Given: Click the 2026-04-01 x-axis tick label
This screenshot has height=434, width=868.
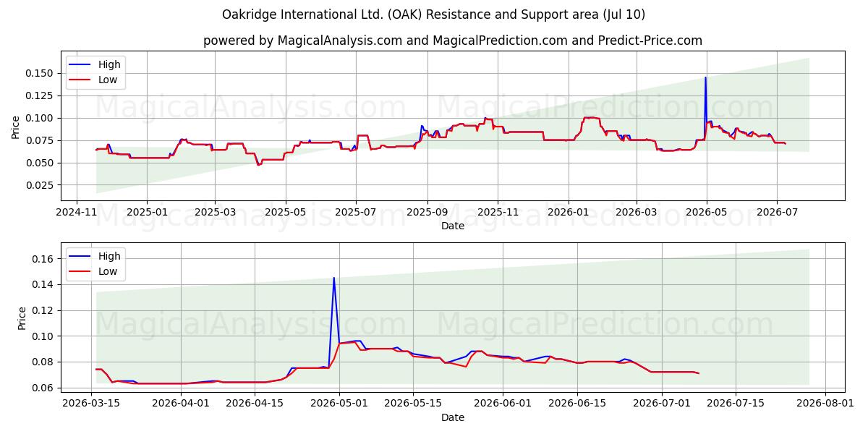Looking at the screenshot, I should [x=180, y=405].
